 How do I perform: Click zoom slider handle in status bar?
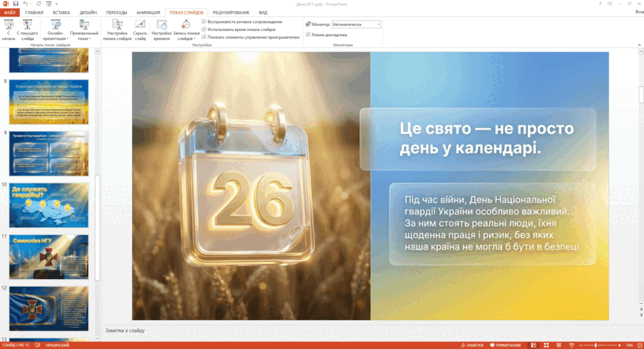595,346
